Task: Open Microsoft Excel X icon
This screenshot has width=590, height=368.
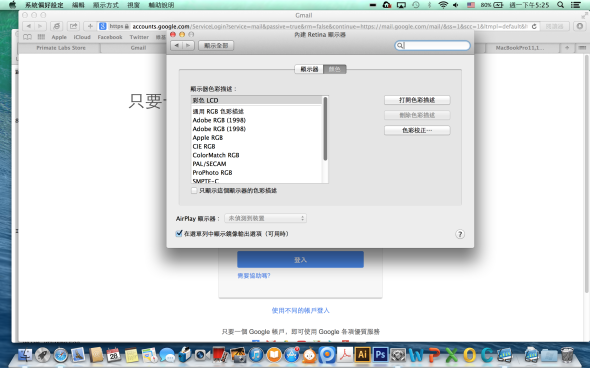Action: 452,355
